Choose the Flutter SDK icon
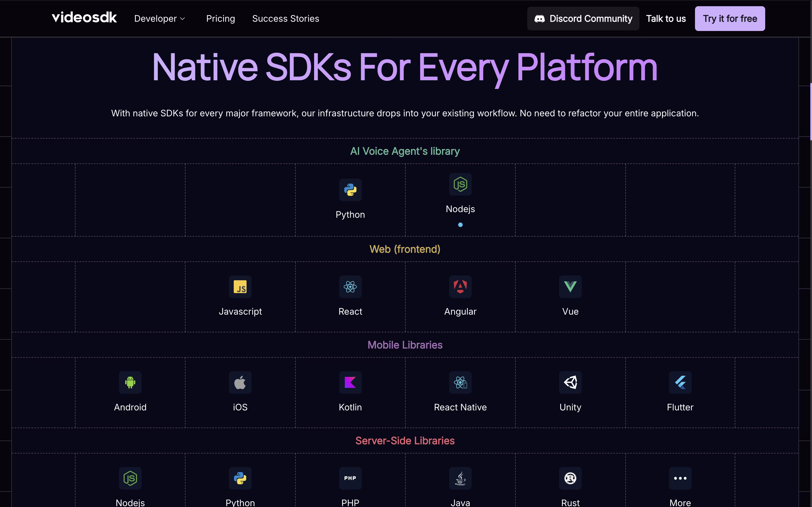Image resolution: width=812 pixels, height=507 pixels. [680, 382]
